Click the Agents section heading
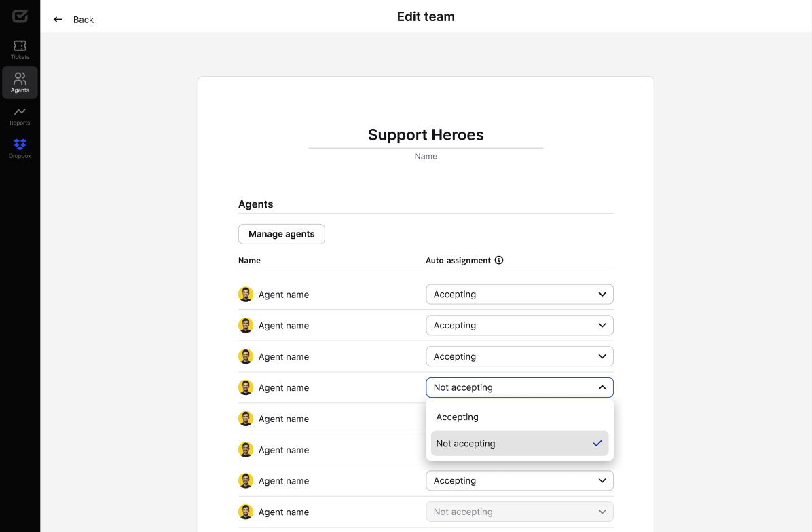Viewport: 812px width, 532px height. point(255,204)
